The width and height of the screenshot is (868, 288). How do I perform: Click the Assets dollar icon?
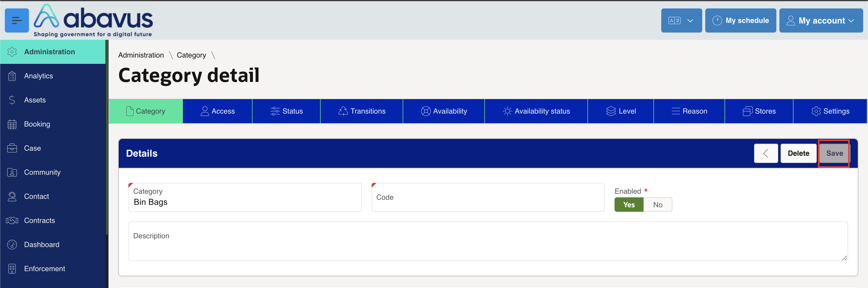[x=12, y=100]
